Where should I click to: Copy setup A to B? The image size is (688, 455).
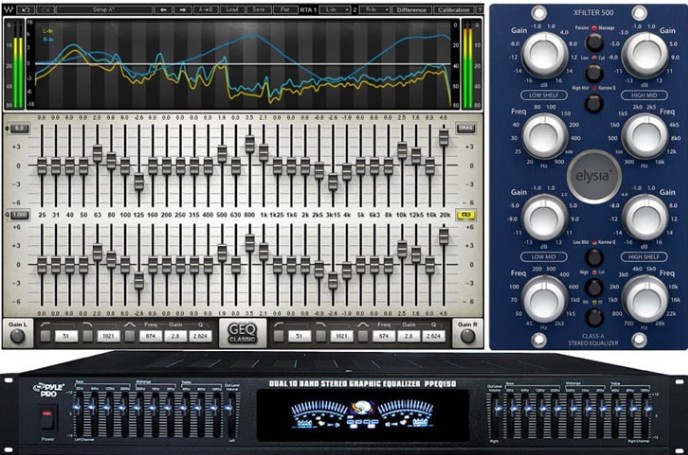[x=206, y=10]
